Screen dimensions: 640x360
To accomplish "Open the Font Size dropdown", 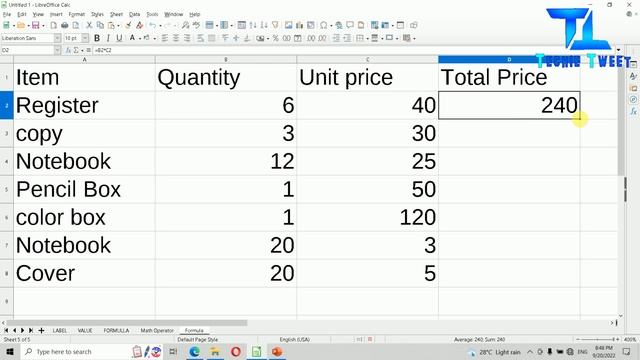I will [85, 38].
